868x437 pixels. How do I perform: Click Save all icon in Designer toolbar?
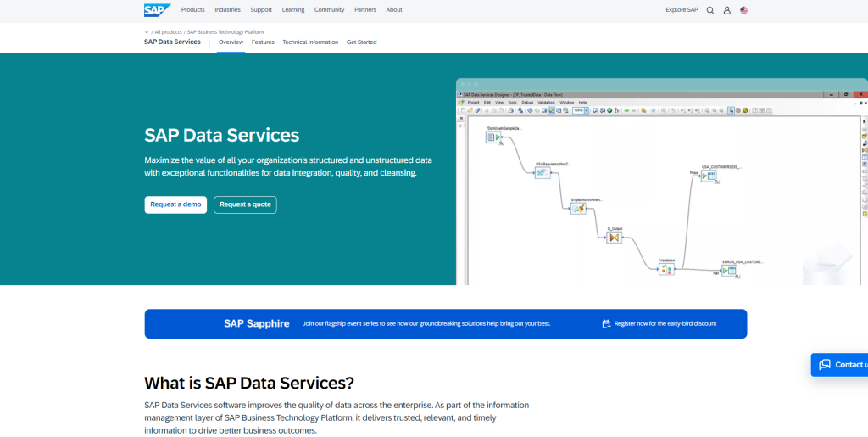[x=477, y=110]
